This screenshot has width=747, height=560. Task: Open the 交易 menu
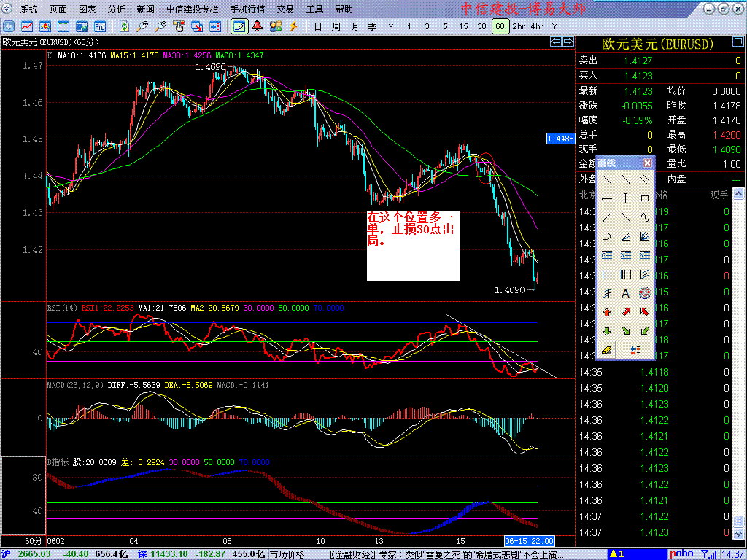[x=285, y=9]
